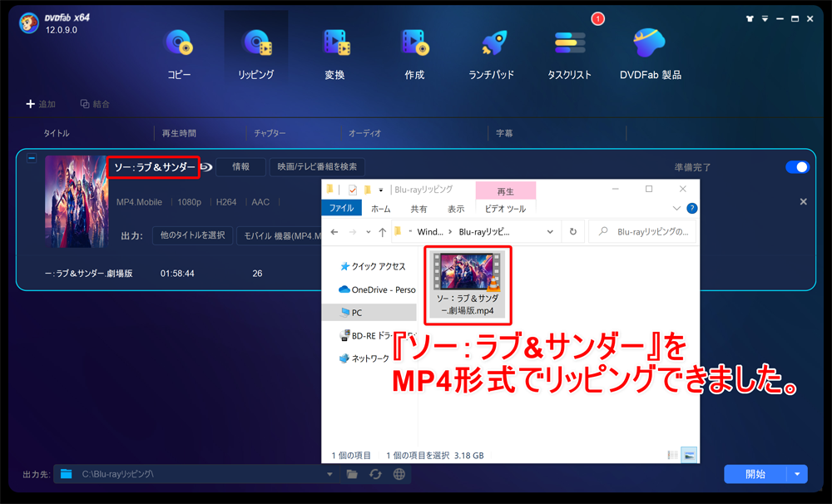This screenshot has width=832, height=504.
Task: Click the 再生 contextual tab in Explorer
Action: (x=506, y=191)
